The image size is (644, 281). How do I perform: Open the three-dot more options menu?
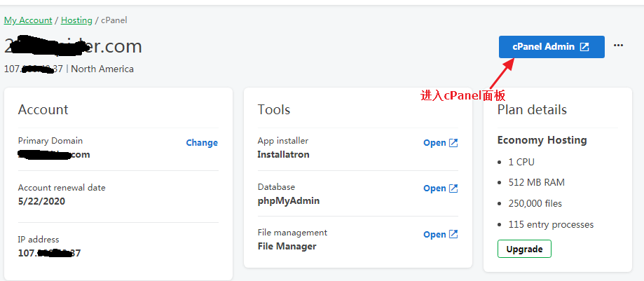pyautogui.click(x=618, y=46)
